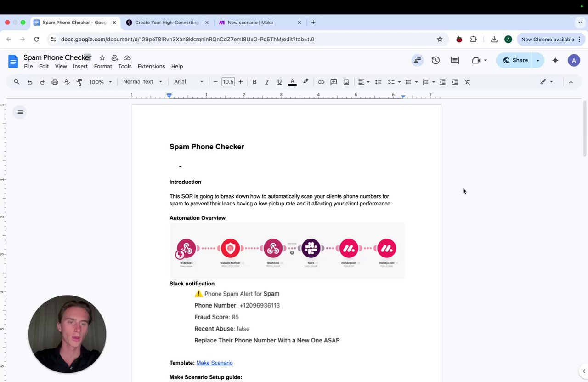Decrease the paragraph indent
This screenshot has height=382, width=588.
[x=442, y=82]
